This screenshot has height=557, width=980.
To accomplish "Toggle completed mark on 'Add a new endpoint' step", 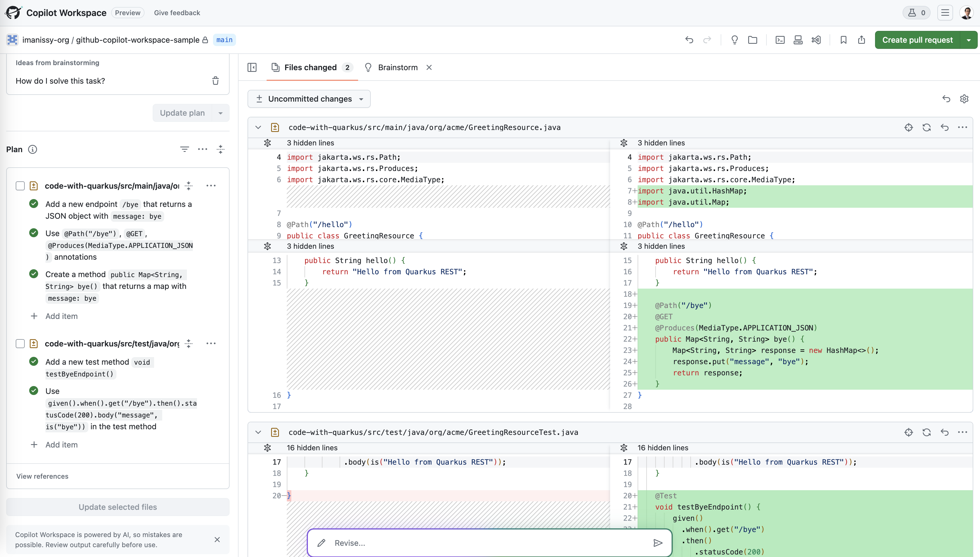I will coord(34,204).
